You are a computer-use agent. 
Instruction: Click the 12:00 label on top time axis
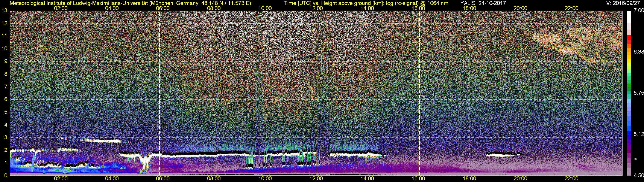[316, 8]
